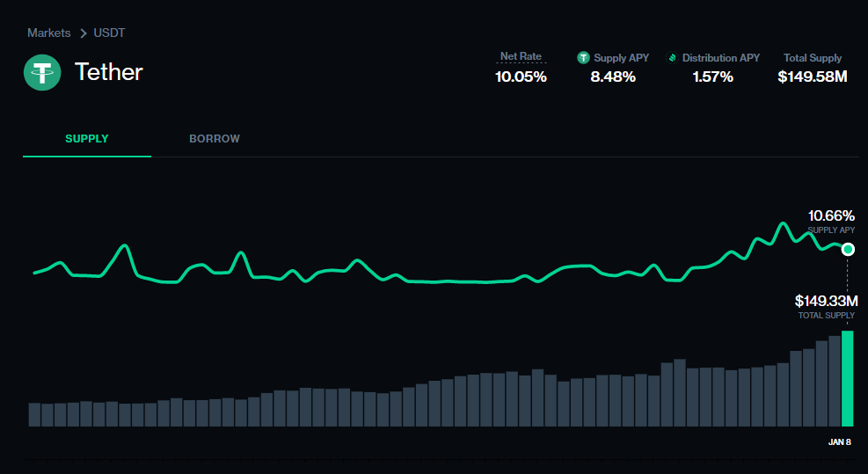Click the small Tether icon beside Supply APY
The height and width of the screenshot is (474, 868).
click(x=583, y=58)
